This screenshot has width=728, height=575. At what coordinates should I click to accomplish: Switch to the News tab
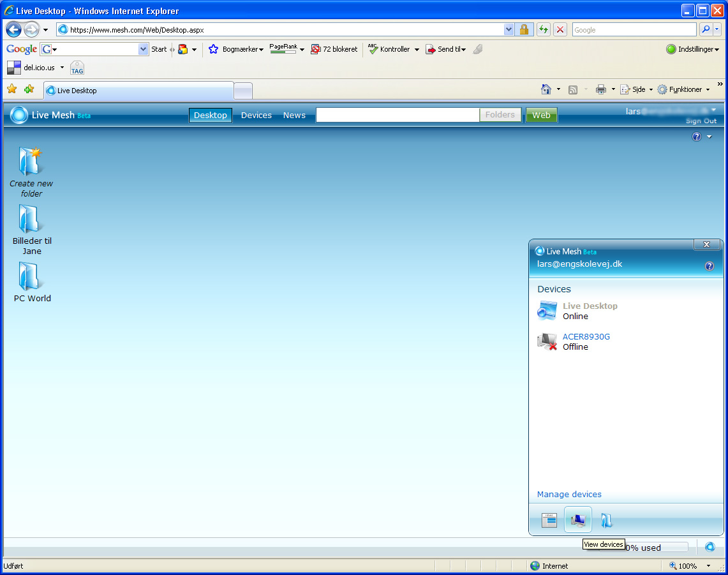(x=294, y=115)
